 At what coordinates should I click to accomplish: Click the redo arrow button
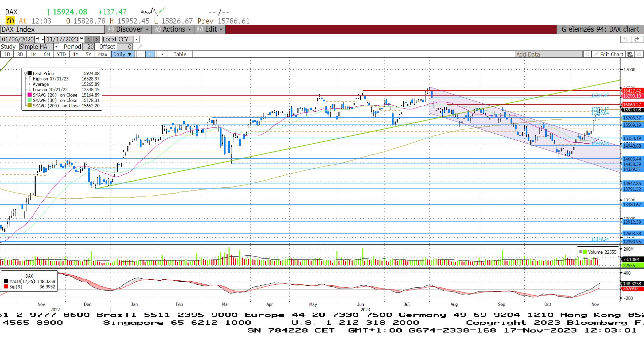tap(637, 39)
